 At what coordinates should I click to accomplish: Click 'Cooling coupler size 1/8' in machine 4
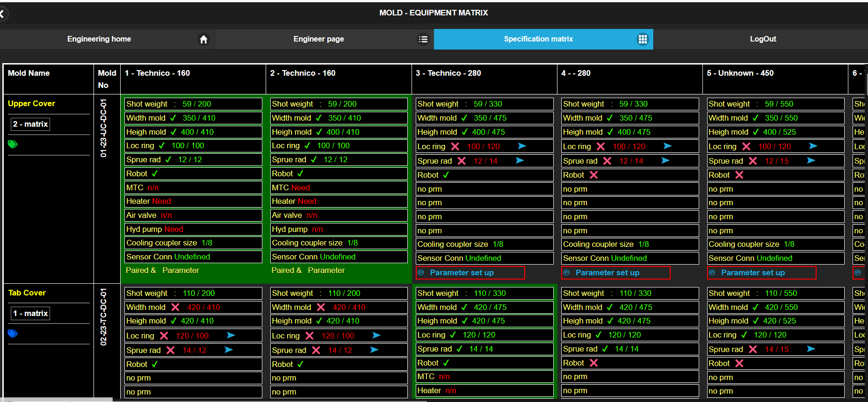[630, 244]
